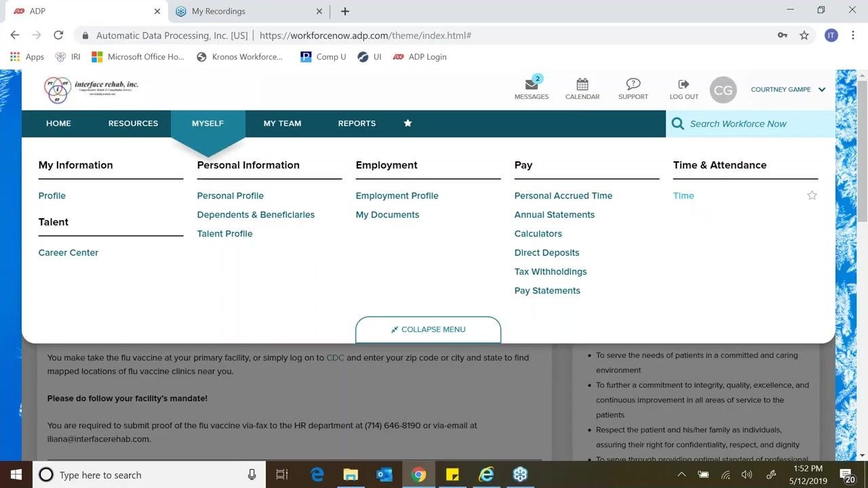Click the favorites star in navigation bar
Screen dimensions: 868x488
(x=408, y=123)
